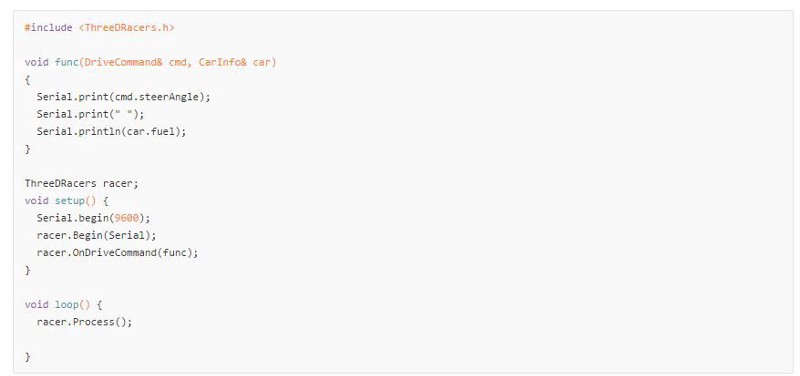The width and height of the screenshot is (800, 376).
Task: Click the racer.OnDriveCommand(func) line
Action: tap(117, 253)
